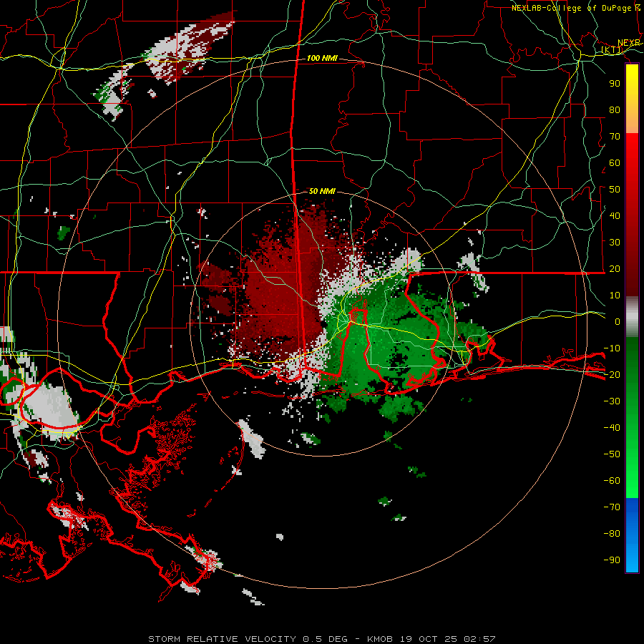The image size is (644, 644).
Task: Select the -30 scale label
Action: click(x=612, y=401)
